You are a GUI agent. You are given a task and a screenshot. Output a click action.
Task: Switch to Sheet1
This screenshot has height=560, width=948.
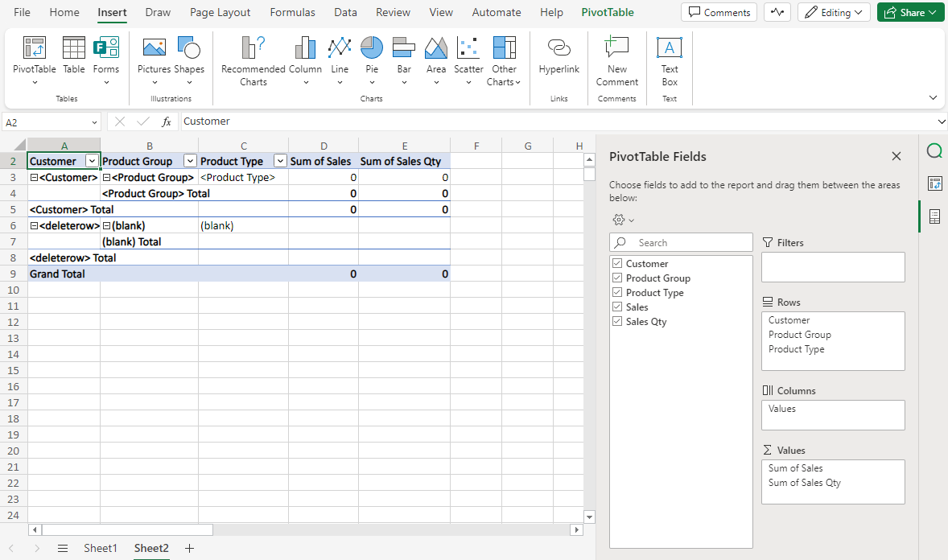click(101, 548)
